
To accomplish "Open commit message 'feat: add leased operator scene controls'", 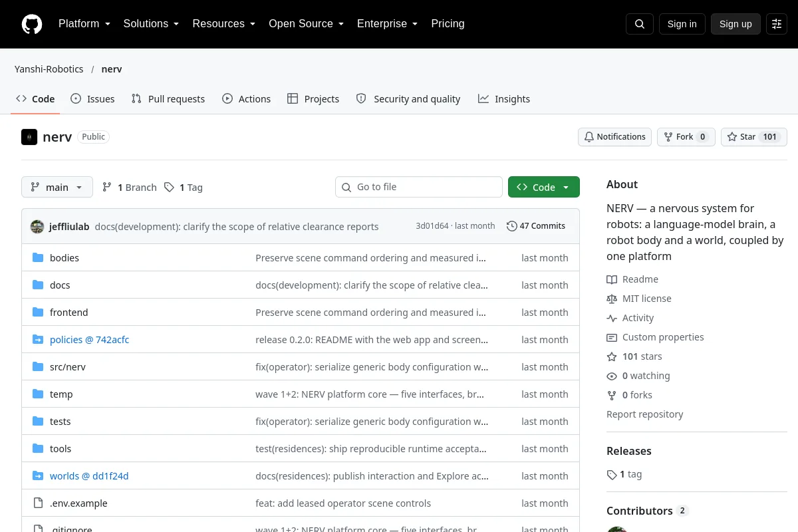I will pos(343,503).
